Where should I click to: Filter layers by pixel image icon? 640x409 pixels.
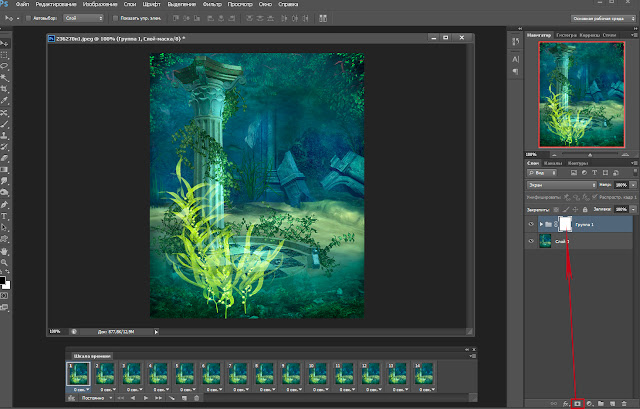(x=573, y=173)
